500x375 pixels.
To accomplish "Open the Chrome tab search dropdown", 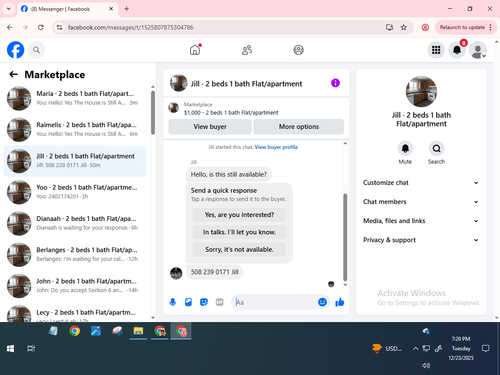I will 9,9.
